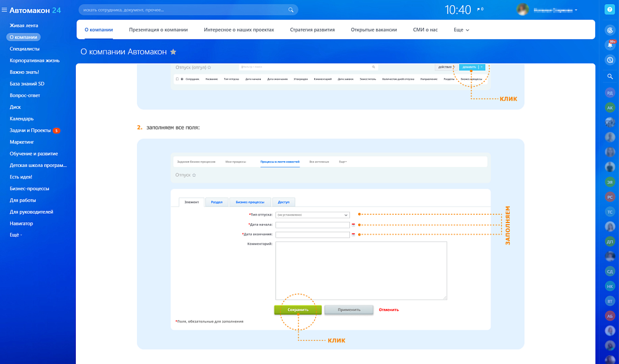This screenshot has height=364, width=619.
Task: Open chat with contact РД avatar
Action: (x=610, y=92)
